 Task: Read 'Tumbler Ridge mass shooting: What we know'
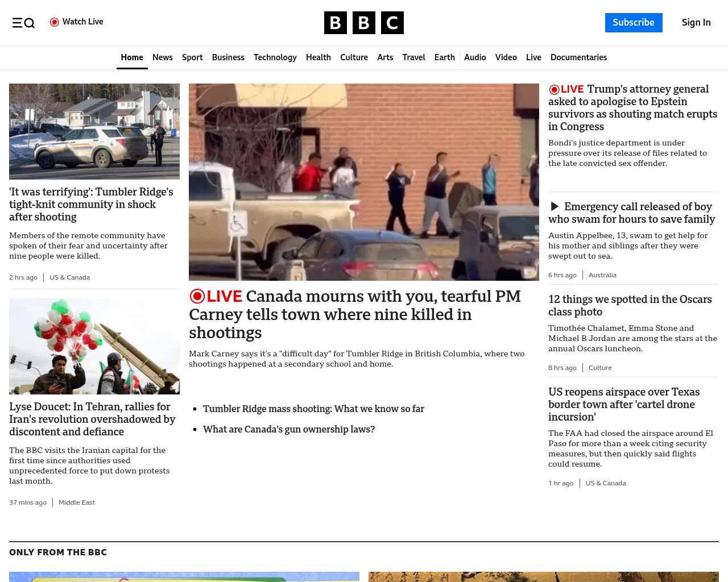click(313, 409)
